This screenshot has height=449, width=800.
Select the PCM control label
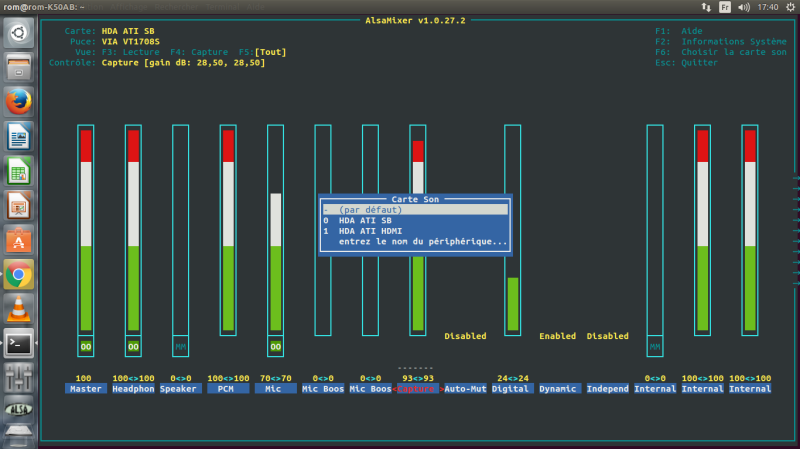click(x=226, y=389)
